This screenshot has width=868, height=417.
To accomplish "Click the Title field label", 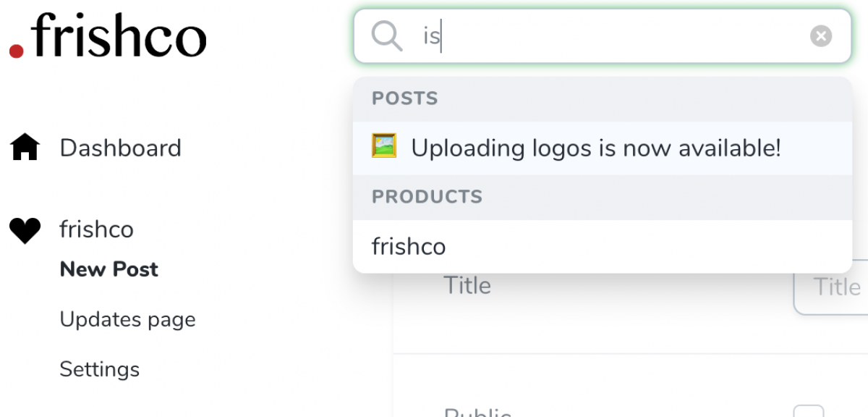I will [x=467, y=285].
